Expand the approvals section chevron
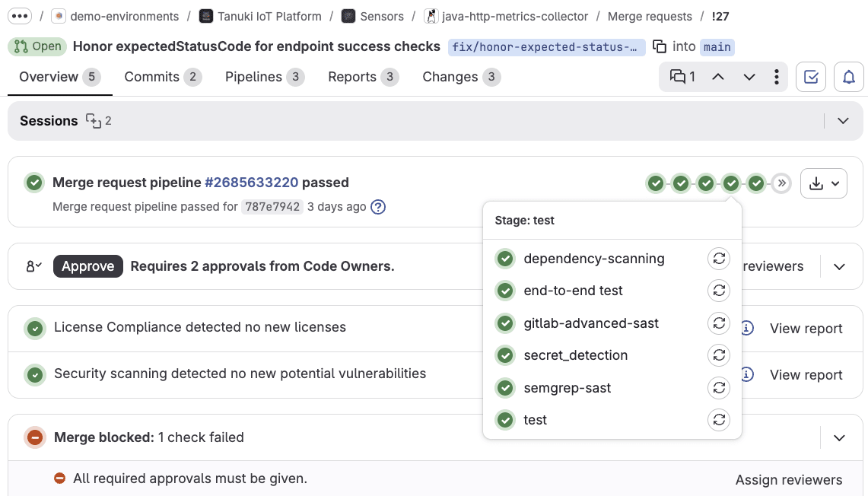 839,267
